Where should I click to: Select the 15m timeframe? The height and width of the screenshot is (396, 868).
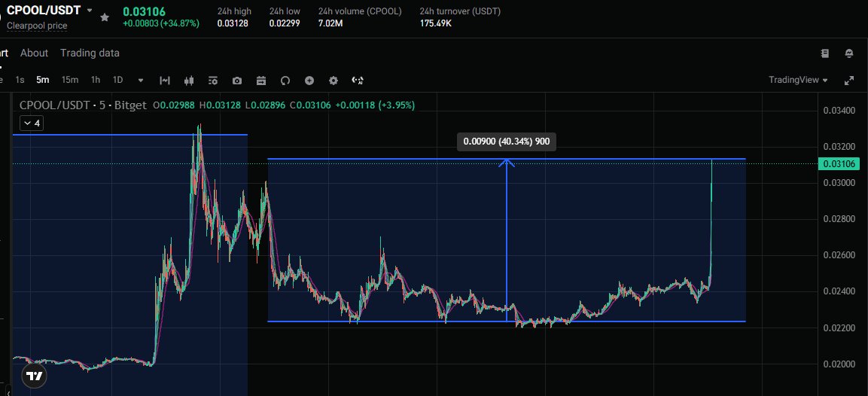point(70,80)
